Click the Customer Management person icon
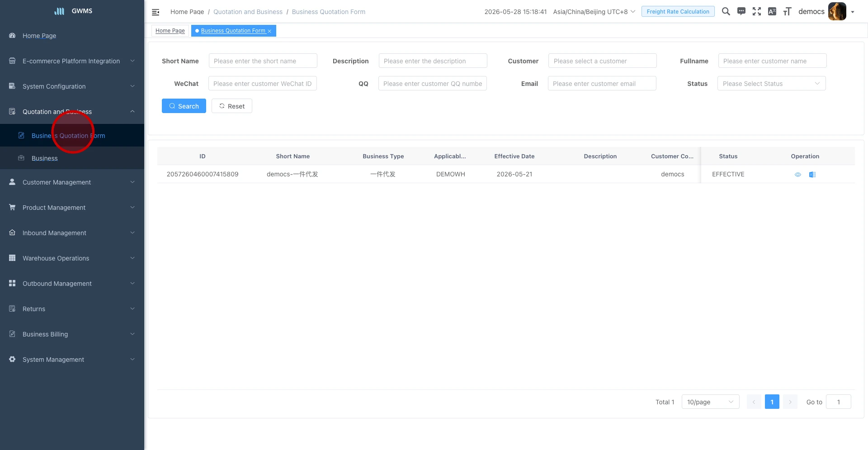 12,182
